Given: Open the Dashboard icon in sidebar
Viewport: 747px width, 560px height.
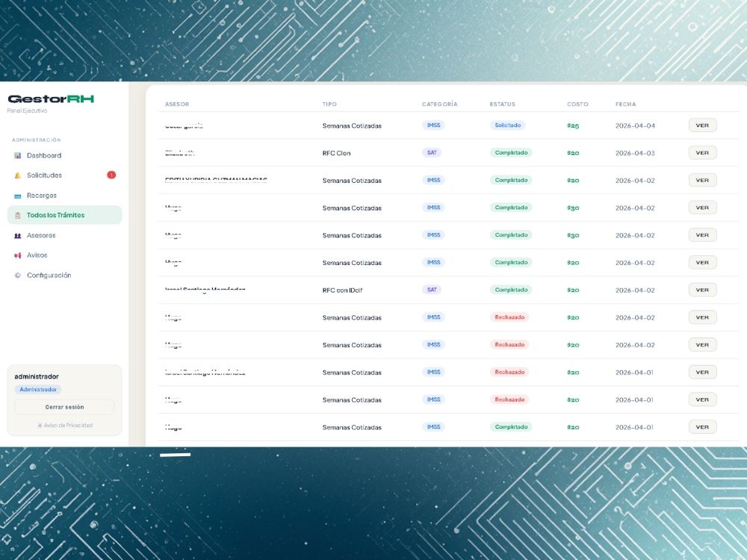Looking at the screenshot, I should (x=18, y=155).
